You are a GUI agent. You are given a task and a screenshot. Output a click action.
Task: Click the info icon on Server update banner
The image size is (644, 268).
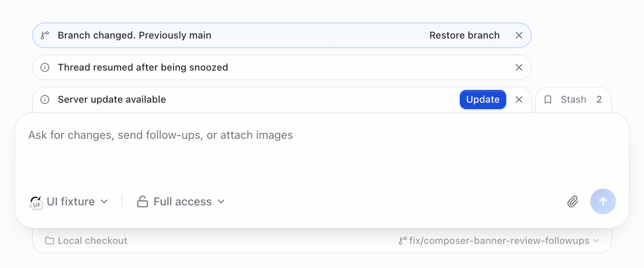coord(45,99)
